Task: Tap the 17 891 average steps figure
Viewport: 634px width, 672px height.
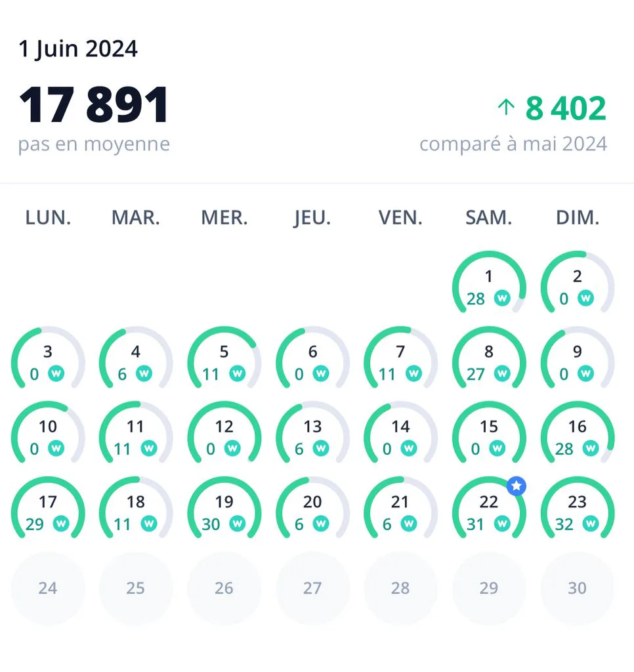Action: [94, 104]
